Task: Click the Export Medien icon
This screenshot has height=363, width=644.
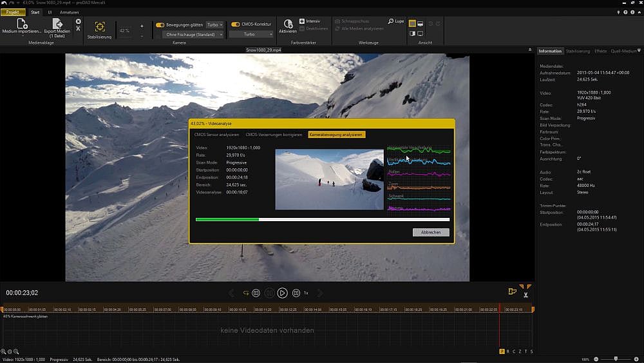Action: point(57,24)
